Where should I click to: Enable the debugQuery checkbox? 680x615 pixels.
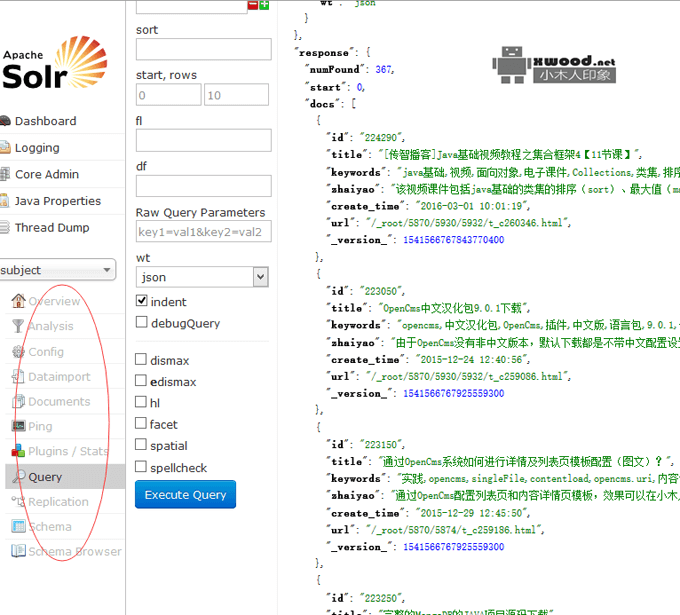(142, 323)
